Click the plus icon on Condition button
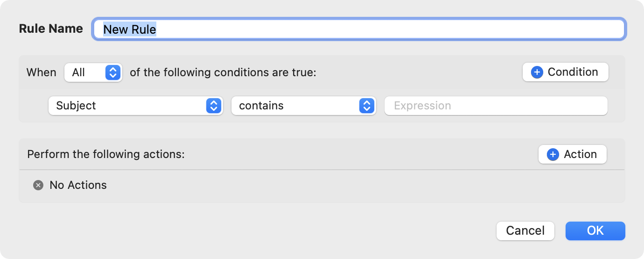Screen dimensions: 644x259 pos(537,72)
